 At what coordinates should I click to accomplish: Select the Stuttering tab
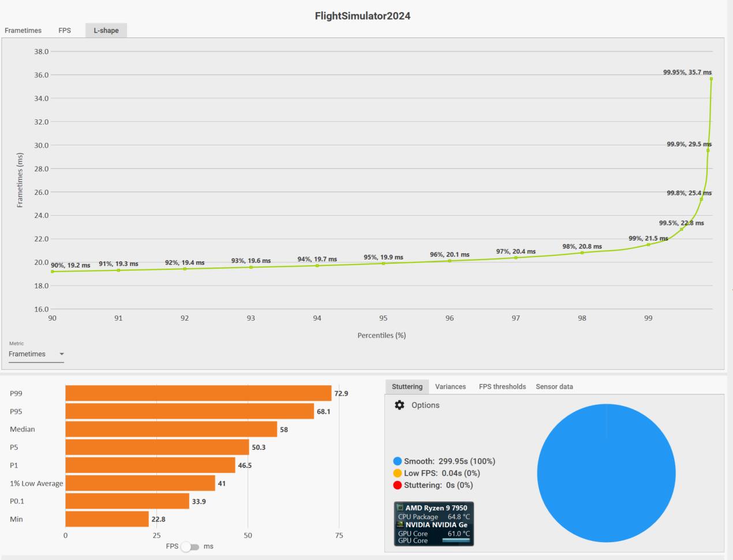point(407,387)
